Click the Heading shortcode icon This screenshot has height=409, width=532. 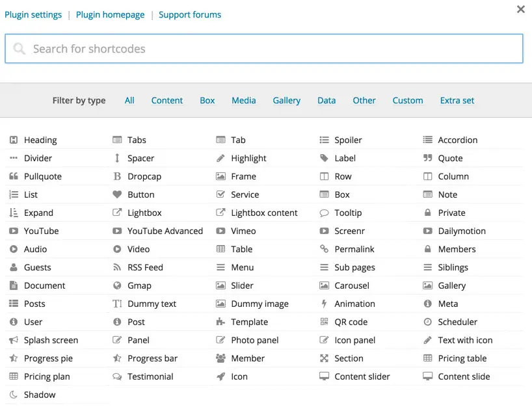[14, 140]
